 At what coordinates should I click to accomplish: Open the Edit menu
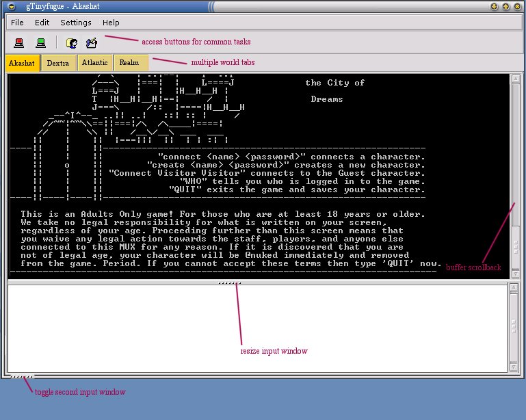pyautogui.click(x=42, y=23)
